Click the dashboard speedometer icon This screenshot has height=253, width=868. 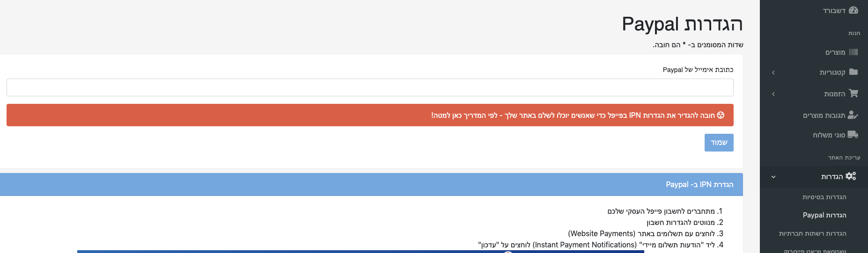coord(853,10)
